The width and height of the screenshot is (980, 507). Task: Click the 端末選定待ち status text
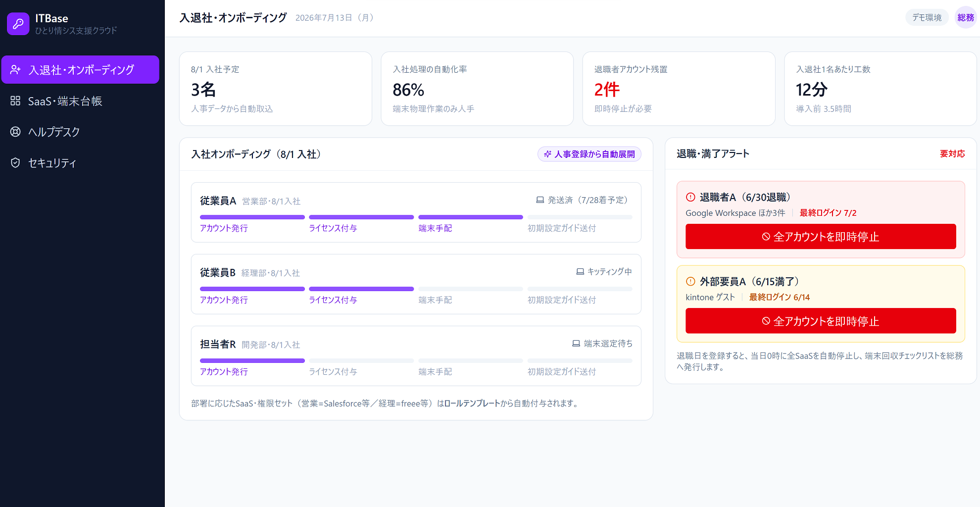click(608, 344)
